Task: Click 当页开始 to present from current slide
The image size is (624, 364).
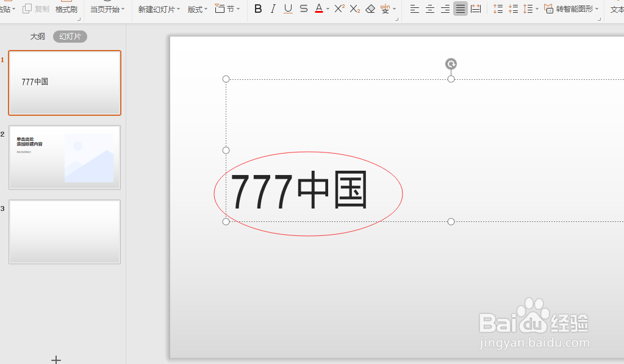Action: coord(104,9)
